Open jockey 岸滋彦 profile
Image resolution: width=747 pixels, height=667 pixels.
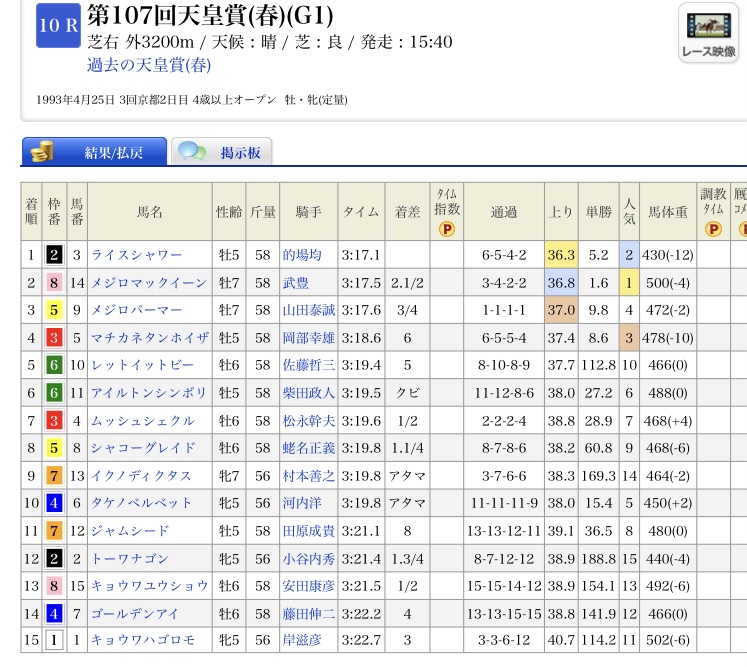pos(302,639)
